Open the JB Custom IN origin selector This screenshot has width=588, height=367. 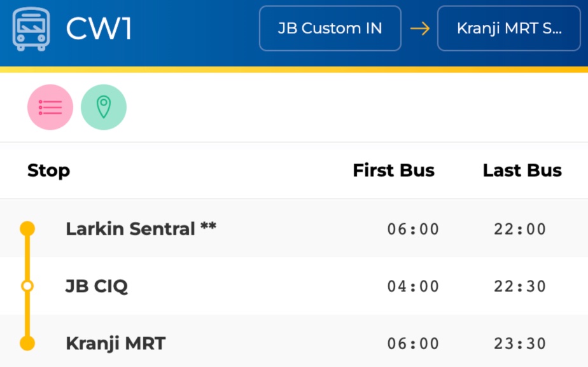coord(330,29)
